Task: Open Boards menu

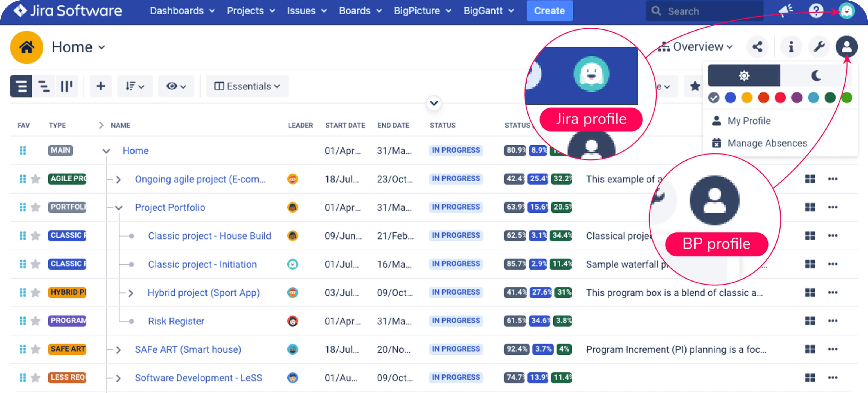Action: [360, 11]
